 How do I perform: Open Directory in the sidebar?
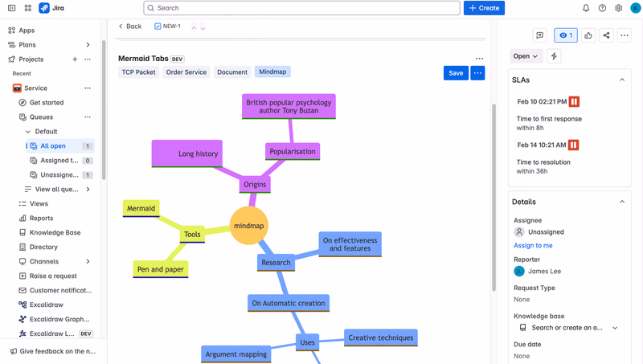43,247
